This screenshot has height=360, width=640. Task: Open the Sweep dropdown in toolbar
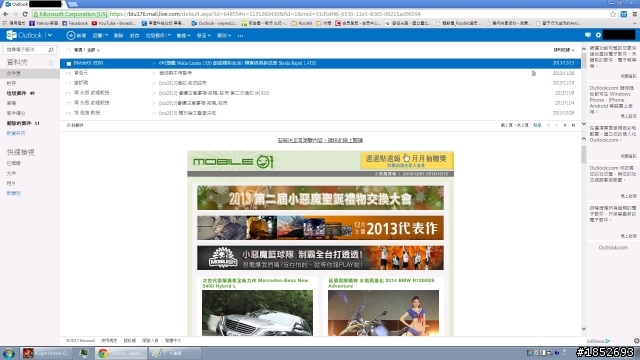click(183, 36)
